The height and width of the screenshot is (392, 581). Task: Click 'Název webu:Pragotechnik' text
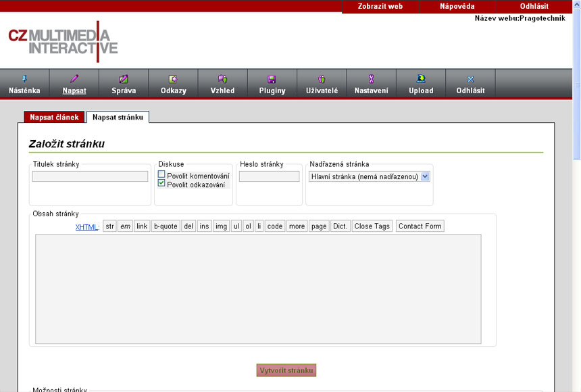click(x=520, y=18)
